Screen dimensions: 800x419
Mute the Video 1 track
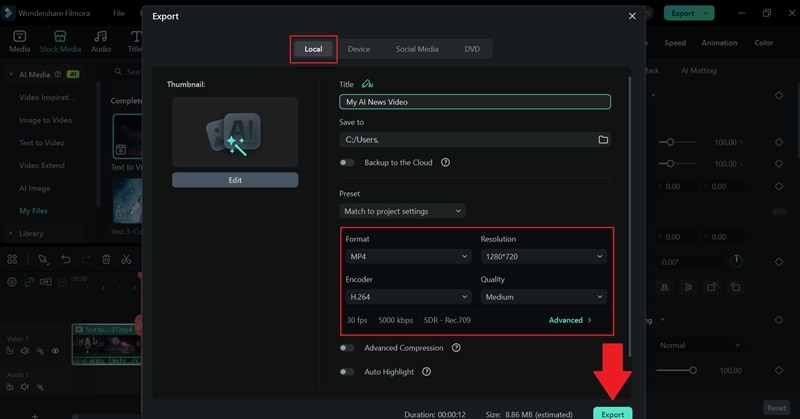pos(24,351)
